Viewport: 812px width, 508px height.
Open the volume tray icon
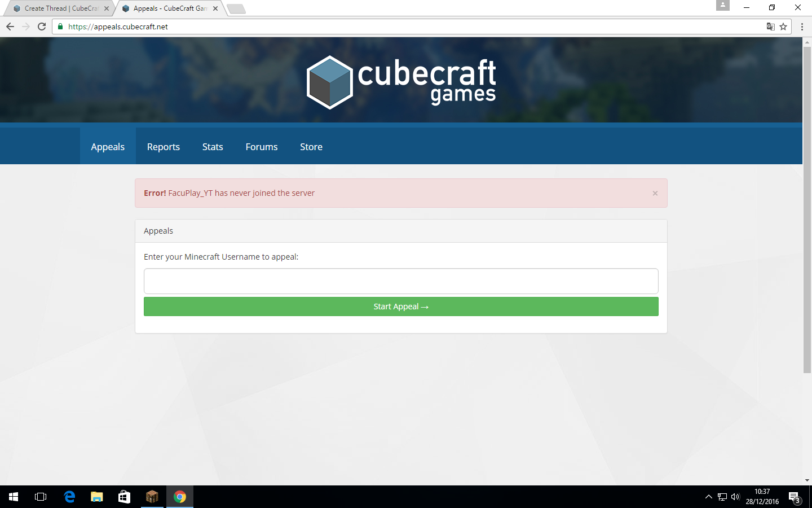coord(735,497)
